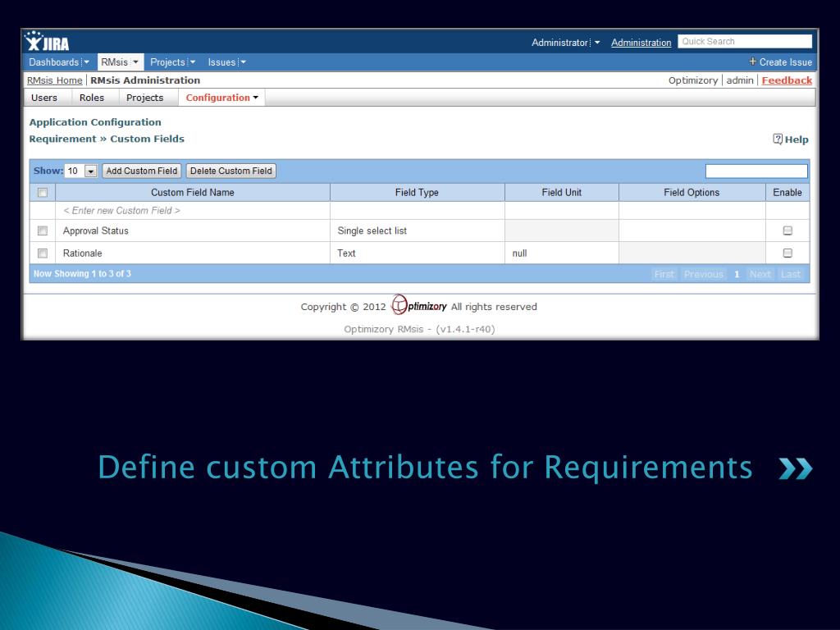This screenshot has width=840, height=630.
Task: Expand the Projects dropdown arrow in the JIRA nav bar
Action: click(193, 62)
